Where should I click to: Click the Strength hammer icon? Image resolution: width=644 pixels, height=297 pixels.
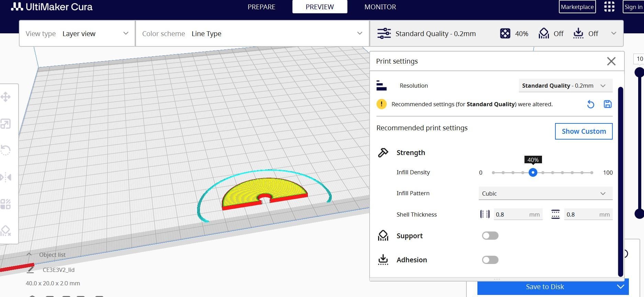click(x=383, y=153)
